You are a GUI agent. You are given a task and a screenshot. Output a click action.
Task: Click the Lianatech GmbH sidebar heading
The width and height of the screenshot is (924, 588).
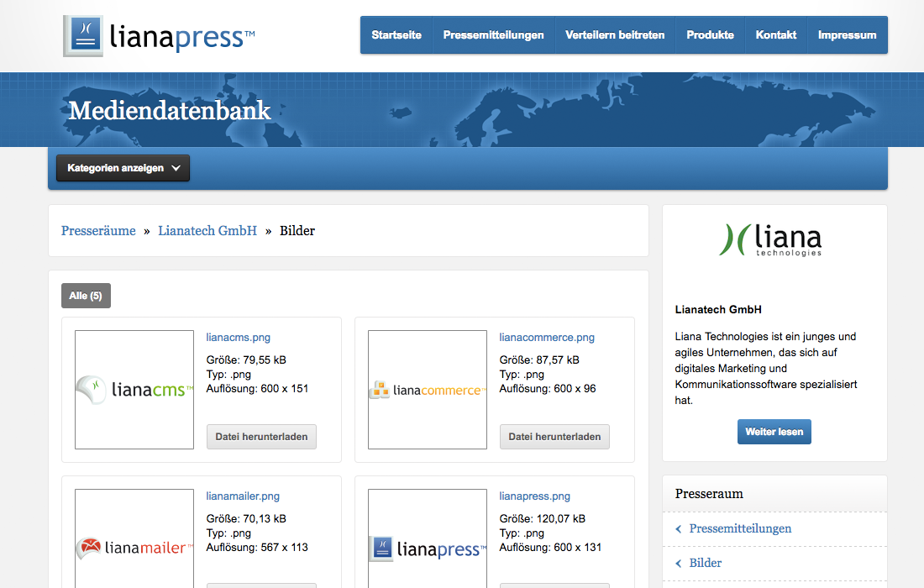click(x=718, y=310)
